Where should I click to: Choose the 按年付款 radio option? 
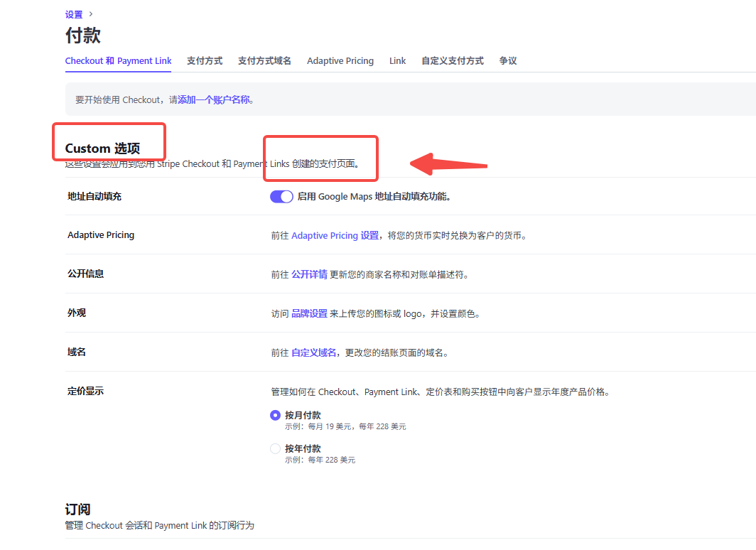pyautogui.click(x=275, y=448)
